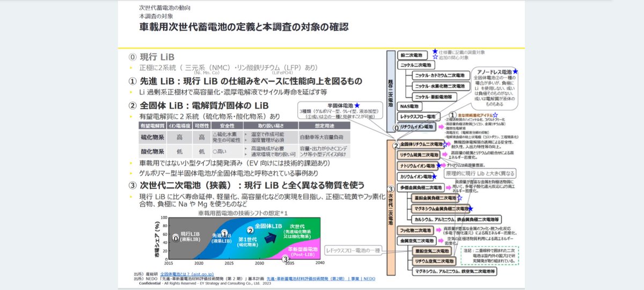Click the blue star beside アノードレス電池

[515, 71]
